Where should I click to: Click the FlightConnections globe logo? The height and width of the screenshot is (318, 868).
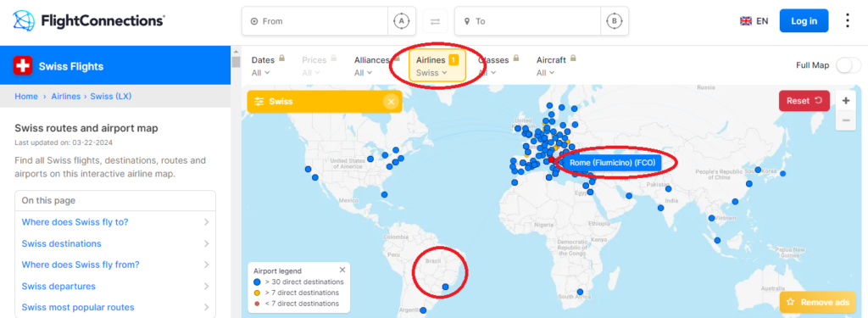(24, 21)
